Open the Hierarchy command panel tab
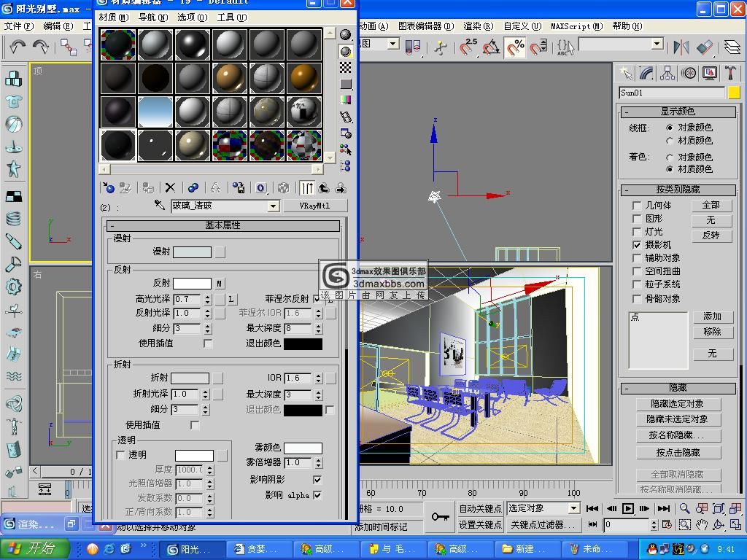This screenshot has width=747, height=560. [x=667, y=73]
